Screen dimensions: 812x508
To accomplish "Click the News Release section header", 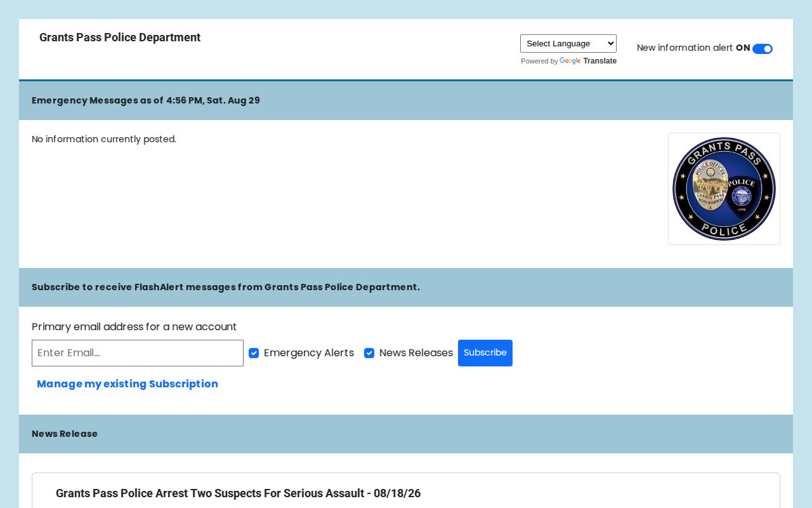I will pos(65,434).
